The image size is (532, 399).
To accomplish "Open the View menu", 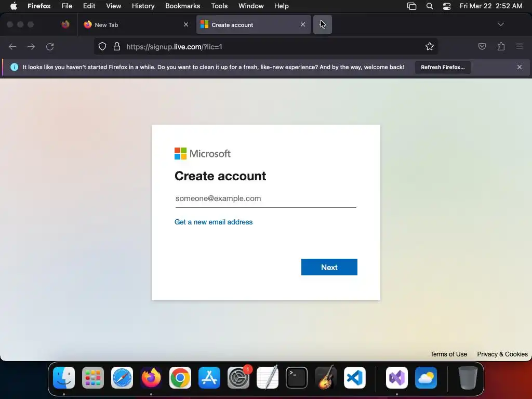I will point(113,6).
